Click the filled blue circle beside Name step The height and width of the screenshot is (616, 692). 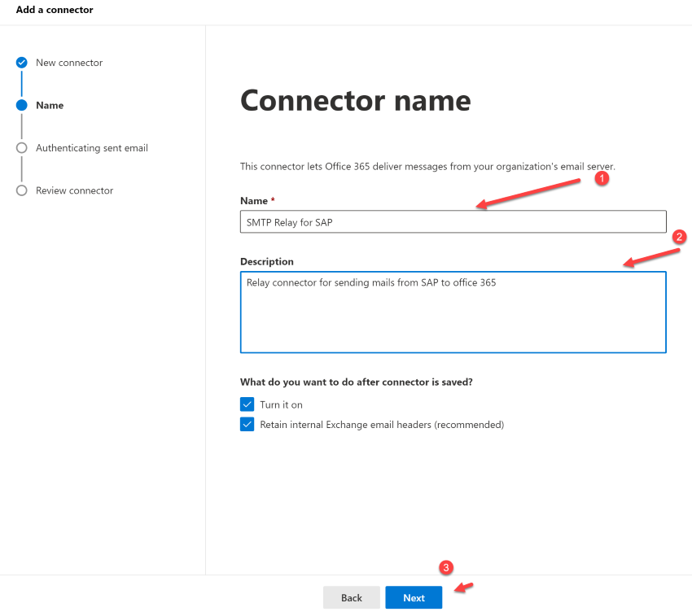pos(22,105)
